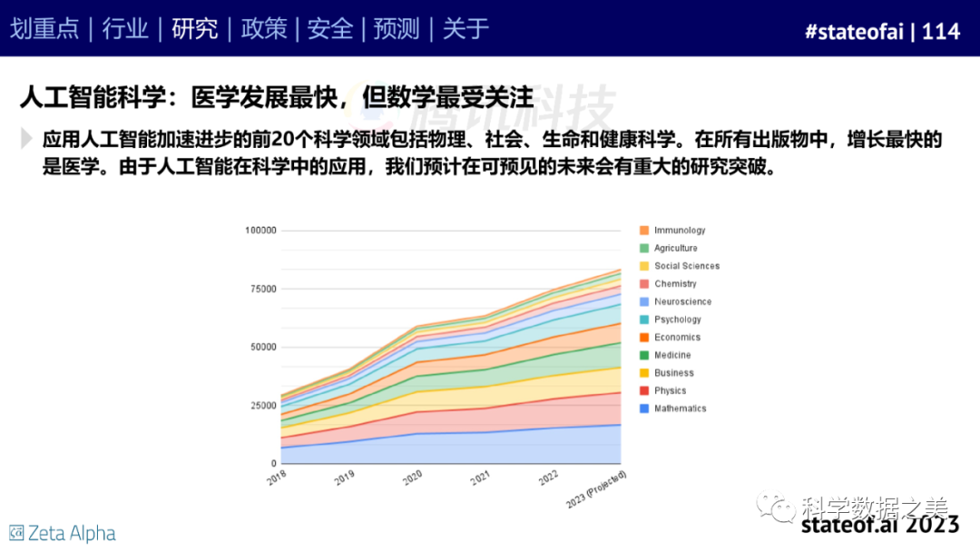Click the Psychology legend teal square
Viewport: 980px width, 552px height.
tap(643, 320)
